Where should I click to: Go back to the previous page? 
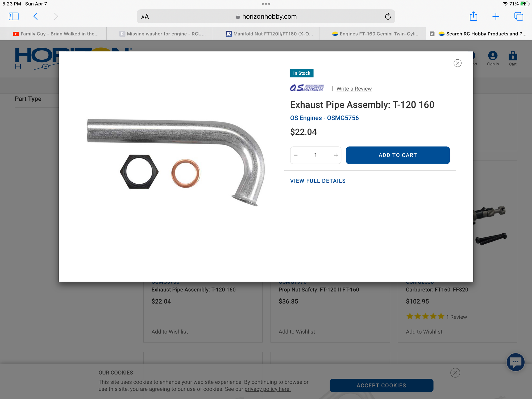[36, 17]
